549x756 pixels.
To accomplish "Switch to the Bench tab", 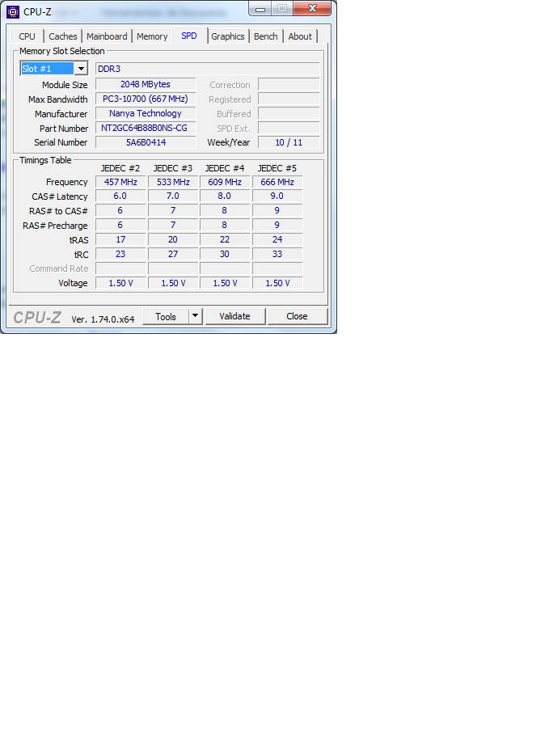I will 265,36.
